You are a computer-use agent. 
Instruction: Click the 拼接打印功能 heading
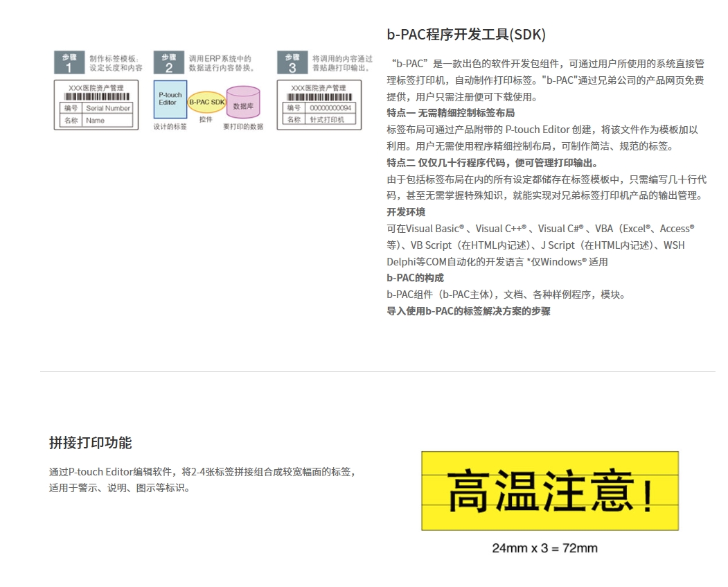pyautogui.click(x=91, y=443)
